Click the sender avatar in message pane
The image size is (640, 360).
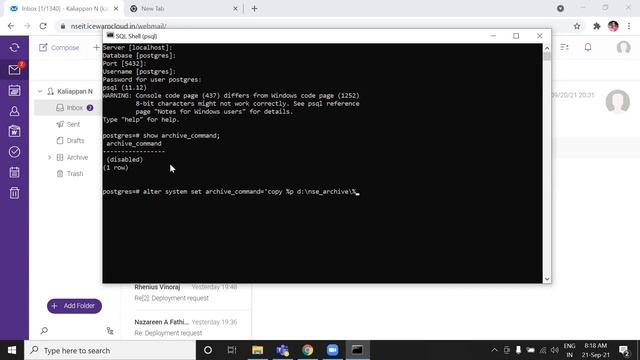tap(617, 101)
